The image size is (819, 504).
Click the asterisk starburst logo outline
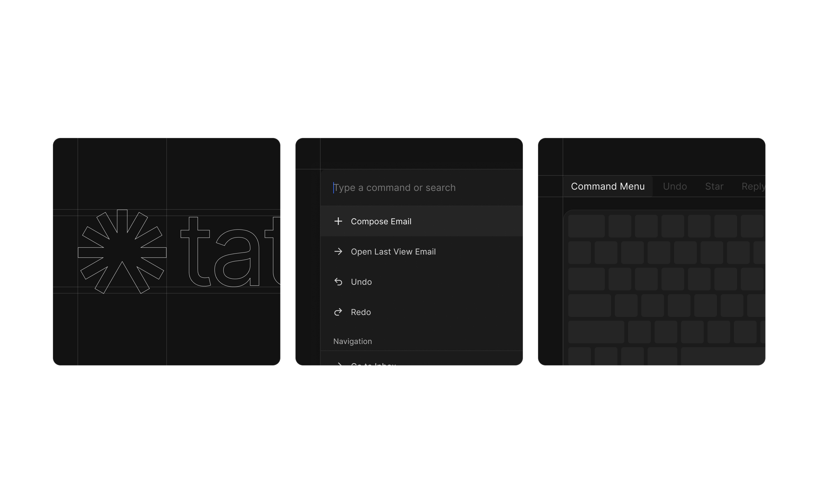coord(122,252)
